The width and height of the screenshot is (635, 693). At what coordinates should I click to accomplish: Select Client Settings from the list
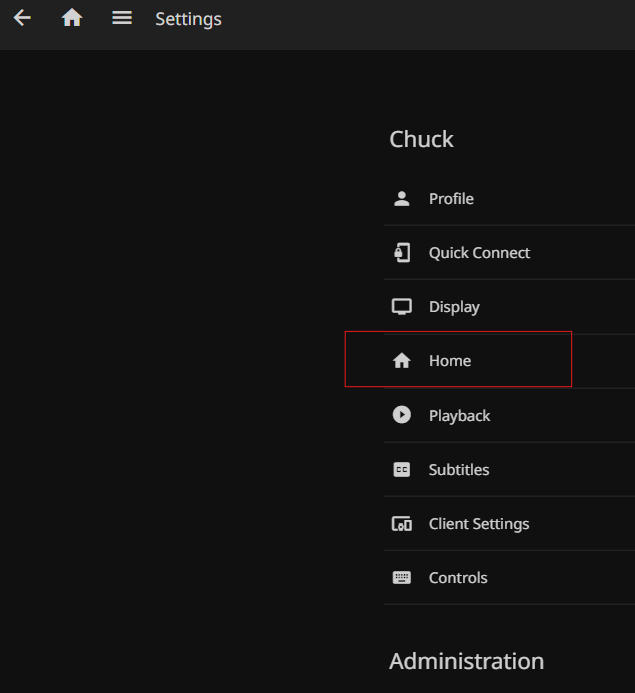click(479, 524)
